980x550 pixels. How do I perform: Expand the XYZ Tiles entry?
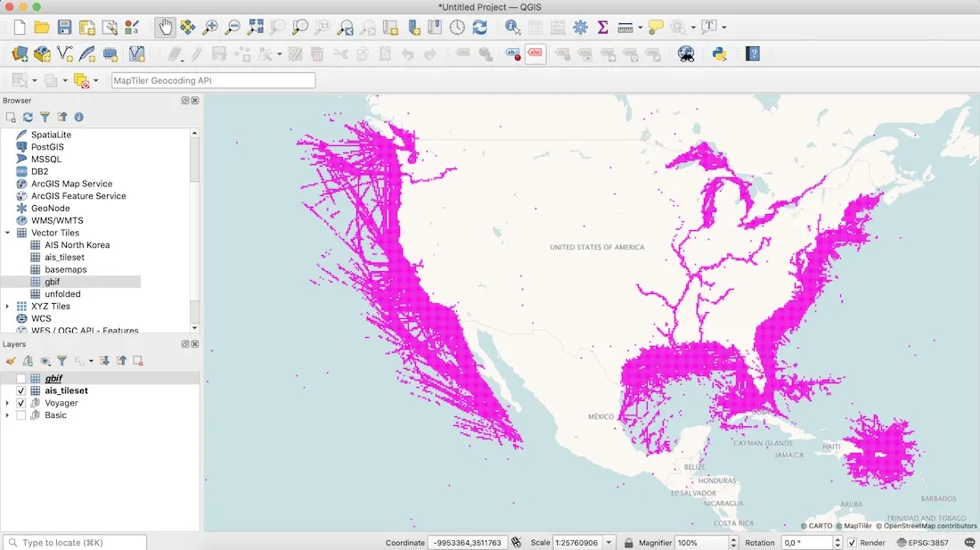(x=8, y=305)
